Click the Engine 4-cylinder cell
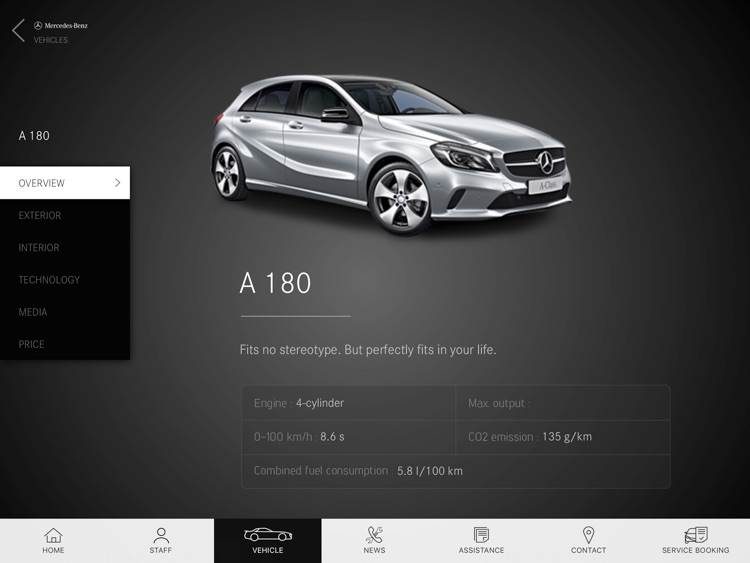Viewport: 750px width, 563px height. (348, 403)
